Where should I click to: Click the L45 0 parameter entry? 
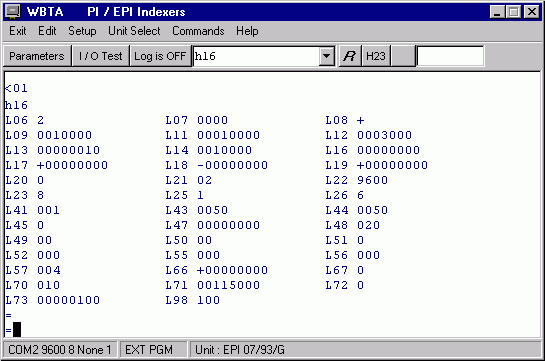coord(24,225)
